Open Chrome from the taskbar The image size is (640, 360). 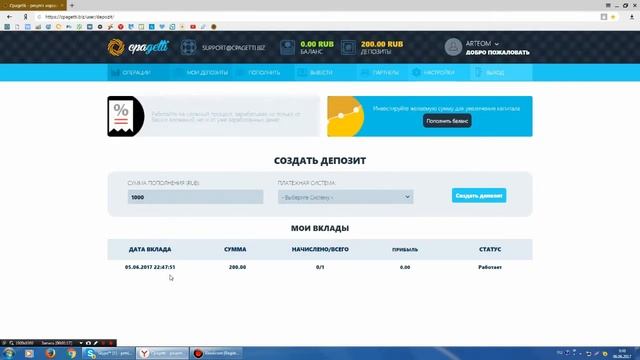(x=71, y=353)
